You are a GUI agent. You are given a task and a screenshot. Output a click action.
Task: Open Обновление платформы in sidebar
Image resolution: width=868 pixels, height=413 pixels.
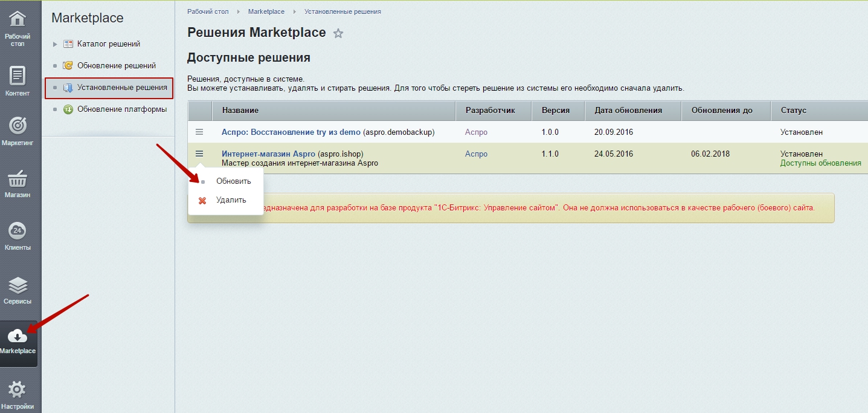121,109
